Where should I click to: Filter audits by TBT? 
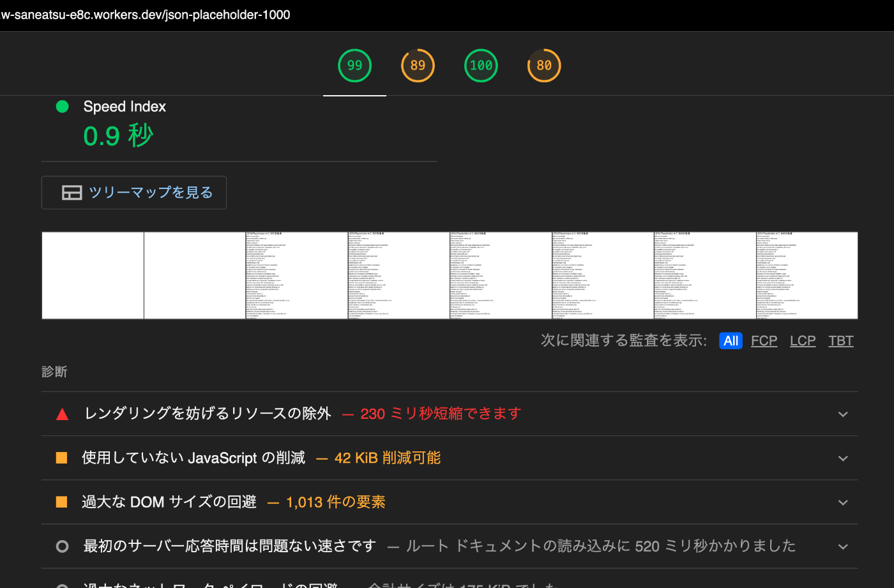tap(841, 341)
